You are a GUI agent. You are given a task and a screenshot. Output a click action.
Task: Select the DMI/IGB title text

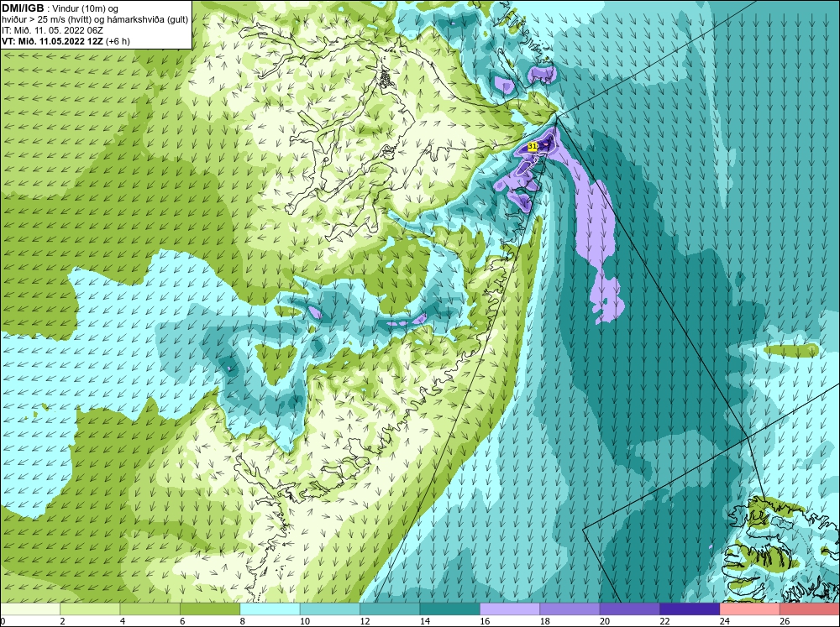(23, 8)
